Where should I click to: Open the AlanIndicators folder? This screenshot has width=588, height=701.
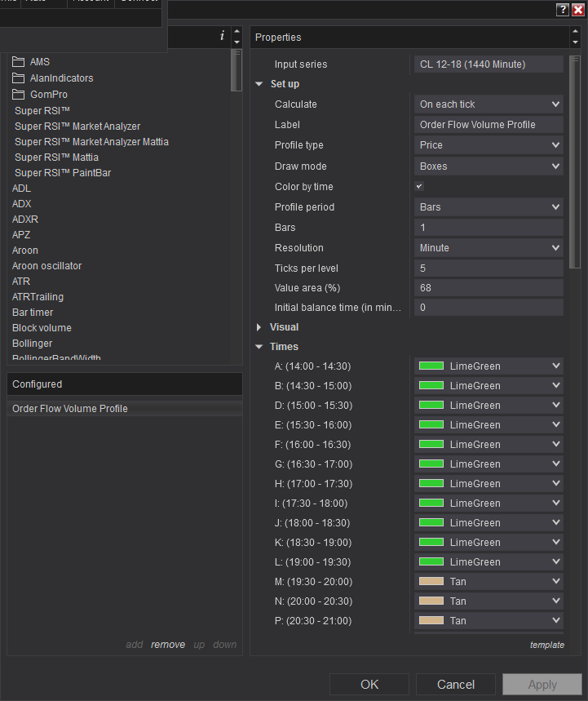pyautogui.click(x=61, y=78)
